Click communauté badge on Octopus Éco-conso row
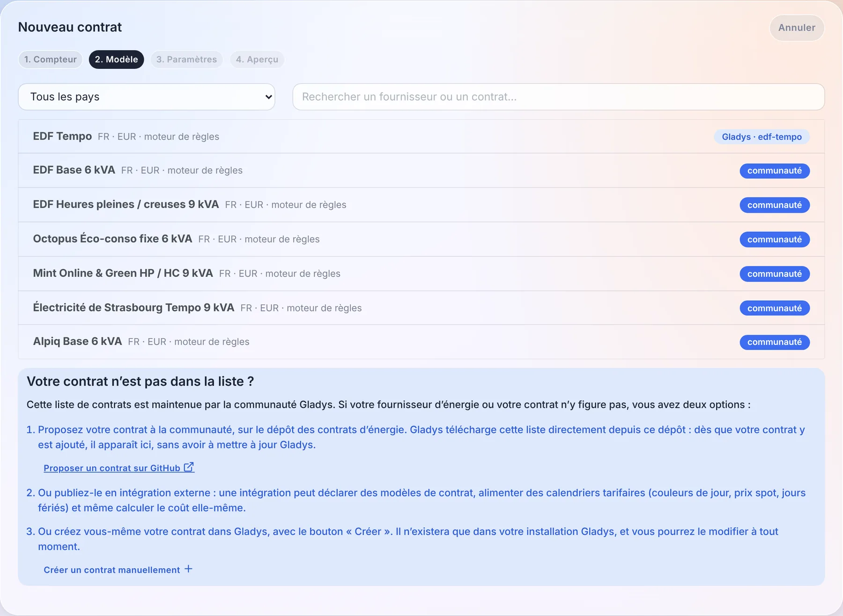This screenshot has height=616, width=843. [x=775, y=239]
